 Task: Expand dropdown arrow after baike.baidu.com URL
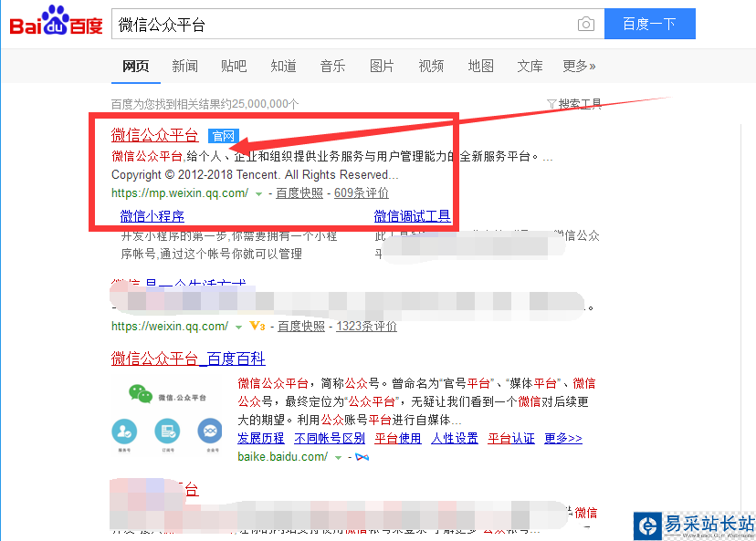[x=339, y=458]
